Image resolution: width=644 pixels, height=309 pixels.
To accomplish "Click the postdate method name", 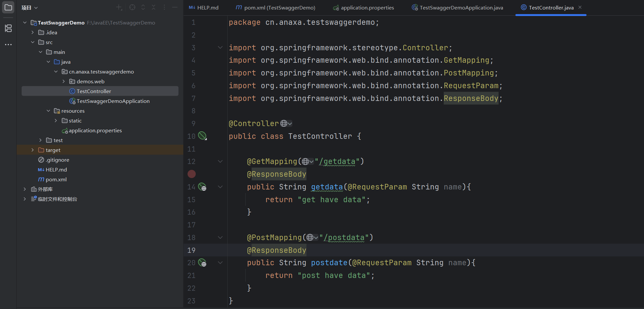I will (x=329, y=263).
